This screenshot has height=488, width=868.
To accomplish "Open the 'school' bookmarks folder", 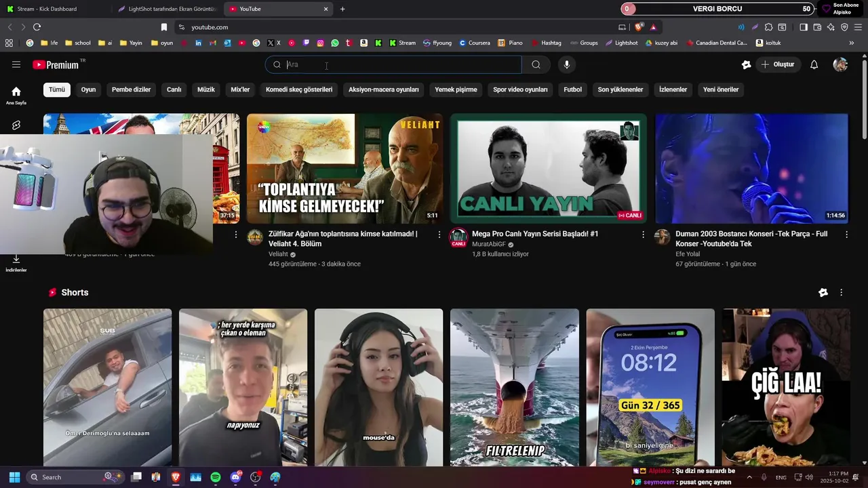I will pyautogui.click(x=78, y=43).
